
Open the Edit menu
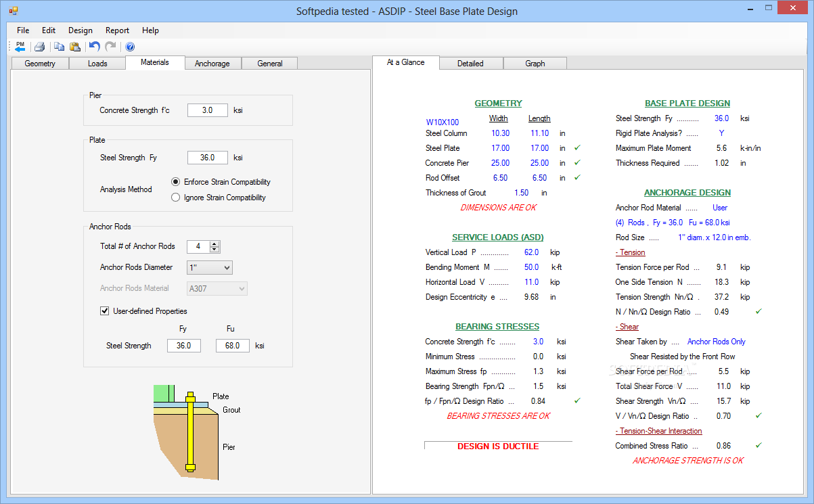pos(49,30)
